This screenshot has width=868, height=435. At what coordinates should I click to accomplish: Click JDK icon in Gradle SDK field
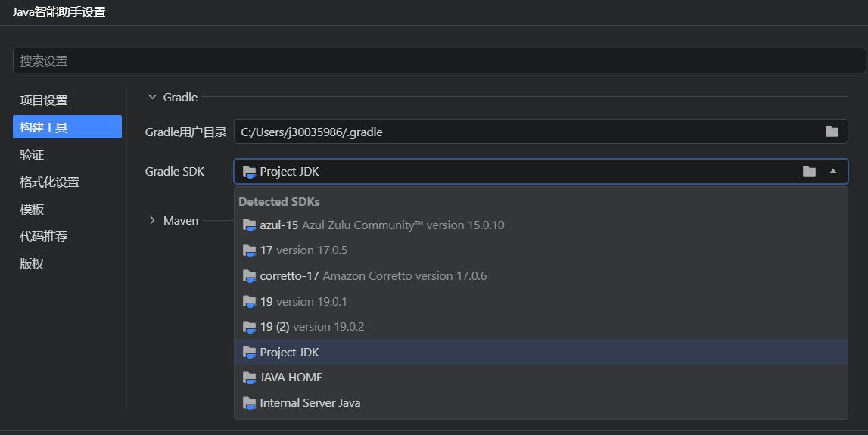(249, 172)
